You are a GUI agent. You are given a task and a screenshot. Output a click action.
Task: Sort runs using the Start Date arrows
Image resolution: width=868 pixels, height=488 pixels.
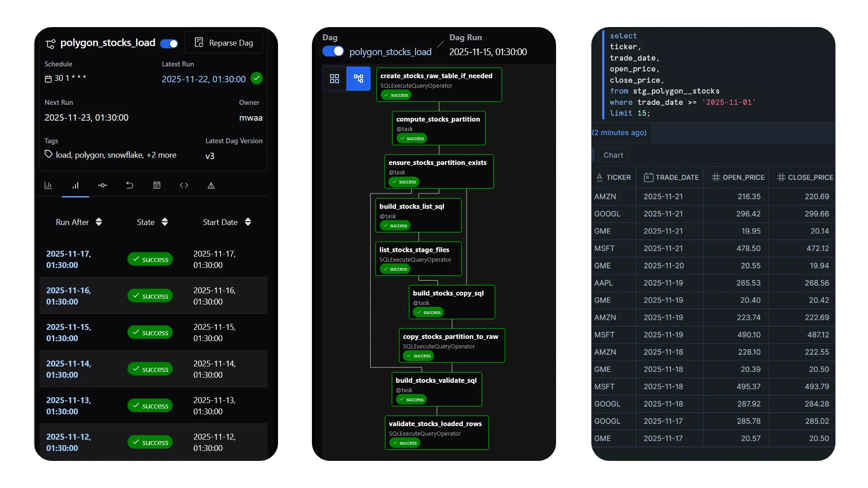[x=248, y=222]
